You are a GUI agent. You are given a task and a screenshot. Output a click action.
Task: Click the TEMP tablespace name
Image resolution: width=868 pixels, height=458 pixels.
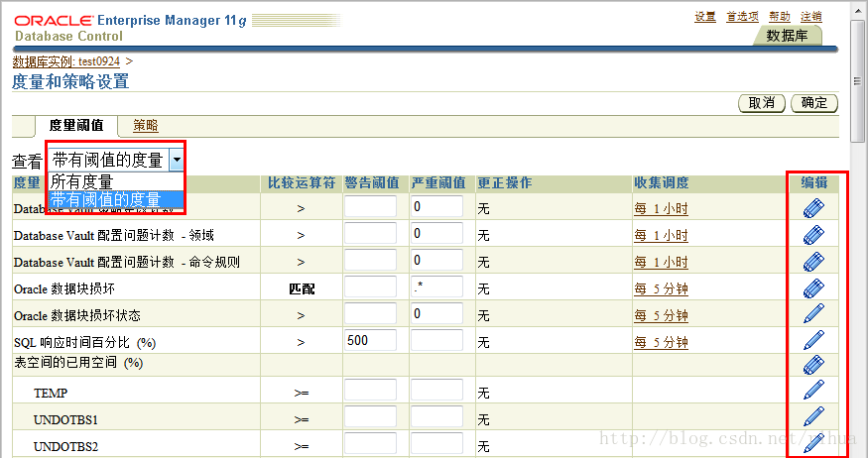point(51,394)
